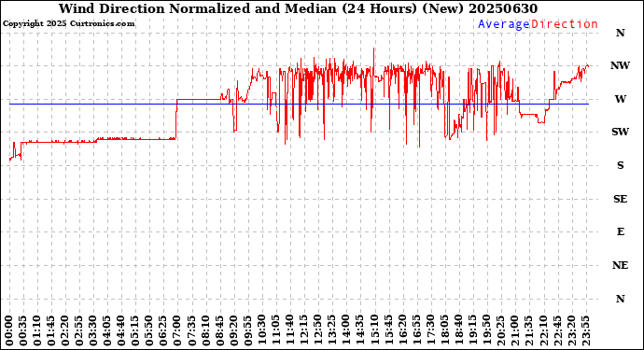This screenshot has width=644, height=350.
Task: Click the 00:35 time label
Action: pos(23,330)
